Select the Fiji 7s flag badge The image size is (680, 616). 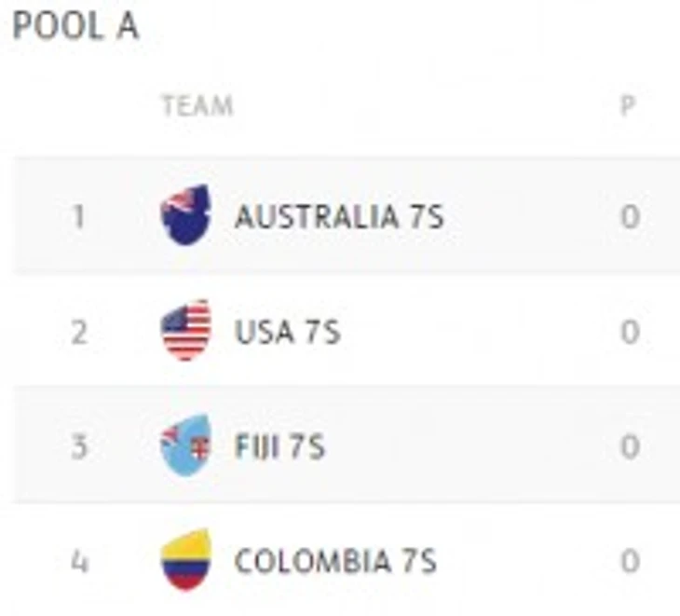pyautogui.click(x=185, y=446)
